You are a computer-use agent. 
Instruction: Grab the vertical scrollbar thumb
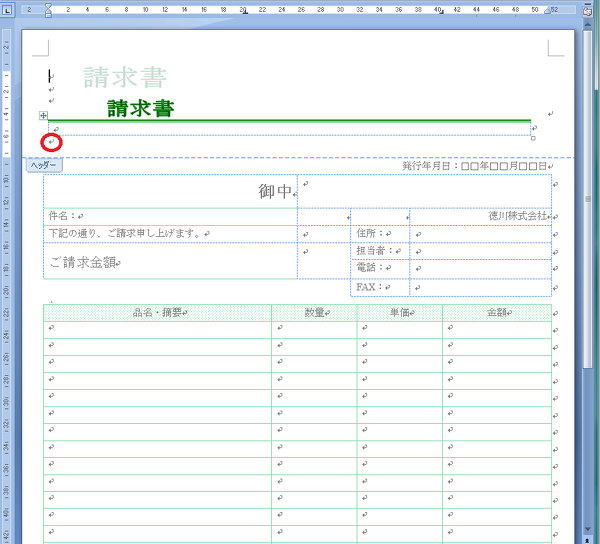pos(588,199)
